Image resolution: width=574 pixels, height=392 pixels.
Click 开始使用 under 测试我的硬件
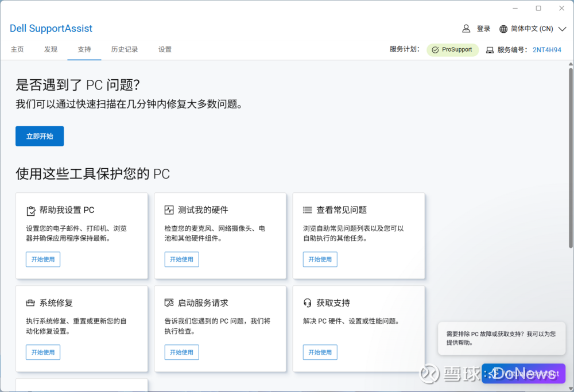(181, 259)
